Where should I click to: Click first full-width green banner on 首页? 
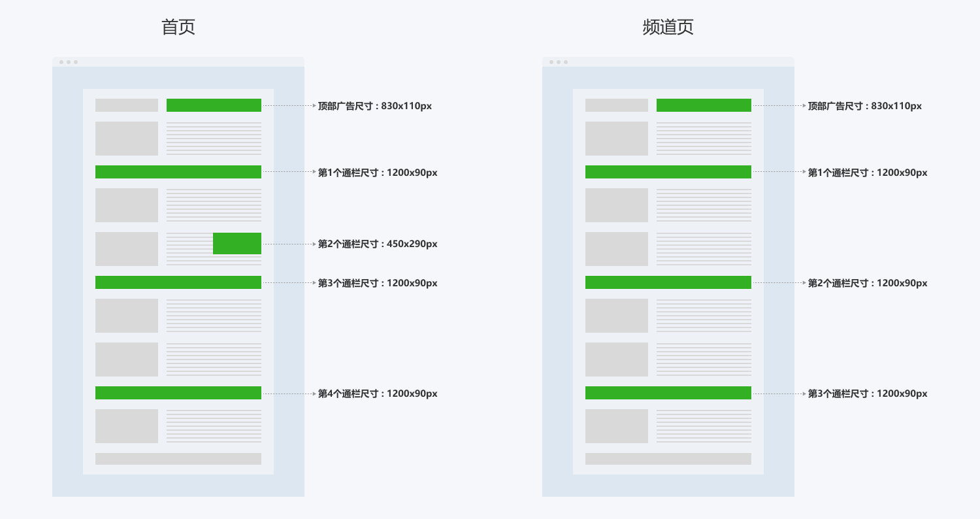178,172
